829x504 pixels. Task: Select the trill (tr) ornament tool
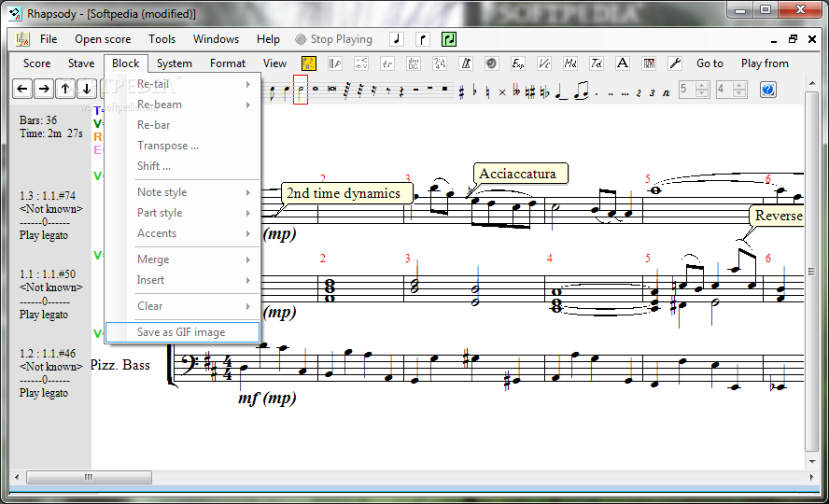tap(387, 63)
